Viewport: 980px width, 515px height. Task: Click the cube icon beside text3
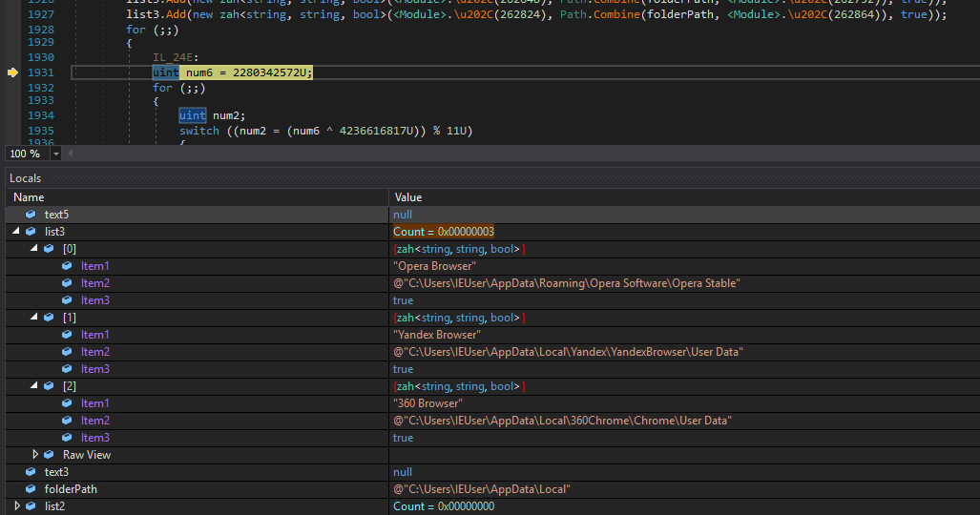click(x=31, y=472)
